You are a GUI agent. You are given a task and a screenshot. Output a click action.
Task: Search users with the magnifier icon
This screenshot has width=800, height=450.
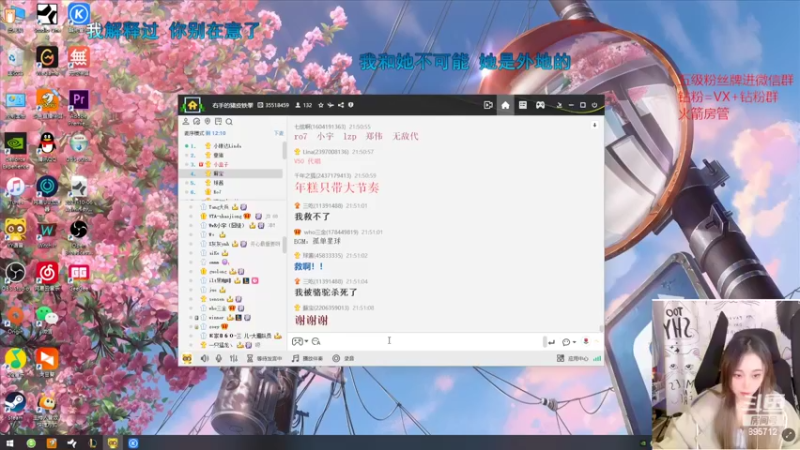229,121
